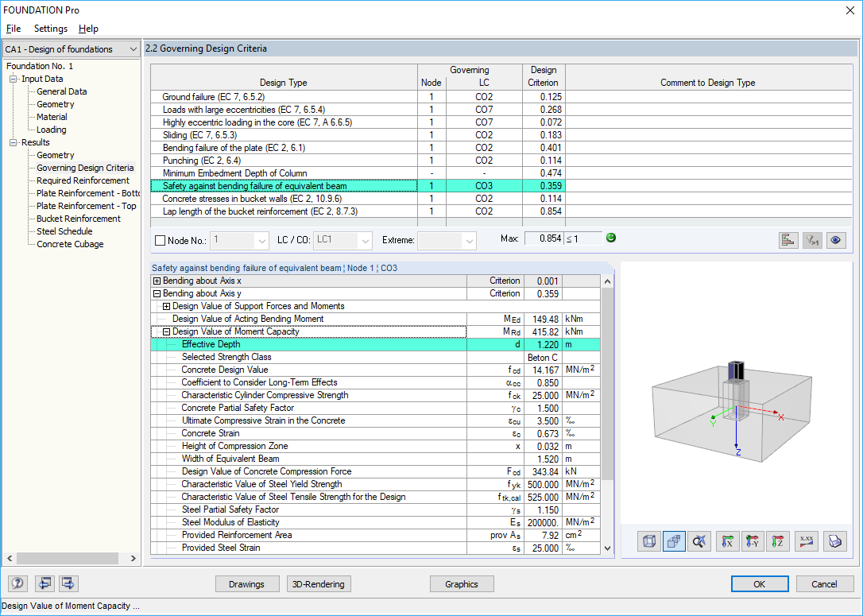The height and width of the screenshot is (616, 863).
Task: Click the green smiley status indicator
Action: pos(611,238)
